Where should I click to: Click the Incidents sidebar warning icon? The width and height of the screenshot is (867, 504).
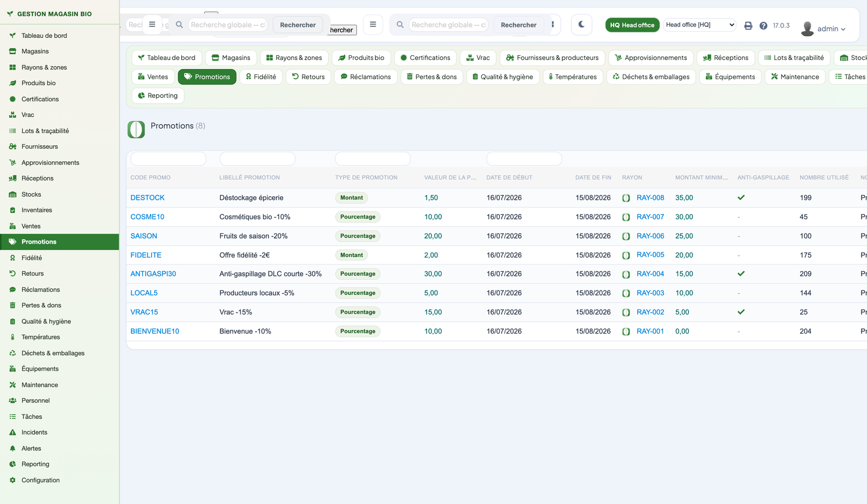[x=13, y=432]
